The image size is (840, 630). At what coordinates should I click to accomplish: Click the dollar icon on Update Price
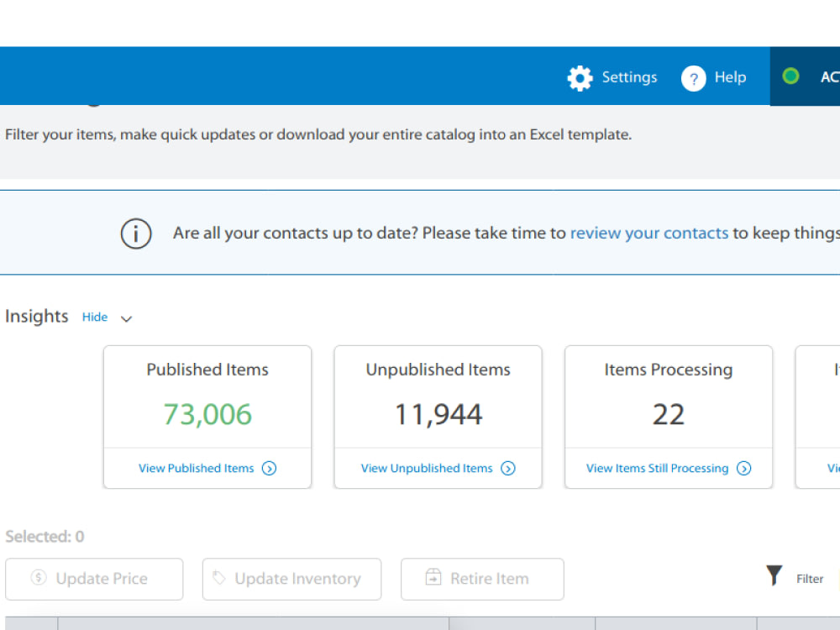[x=39, y=579]
